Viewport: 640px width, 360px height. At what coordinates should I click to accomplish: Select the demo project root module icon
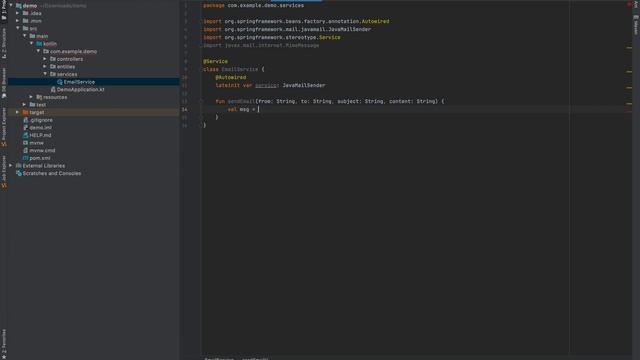(18, 6)
